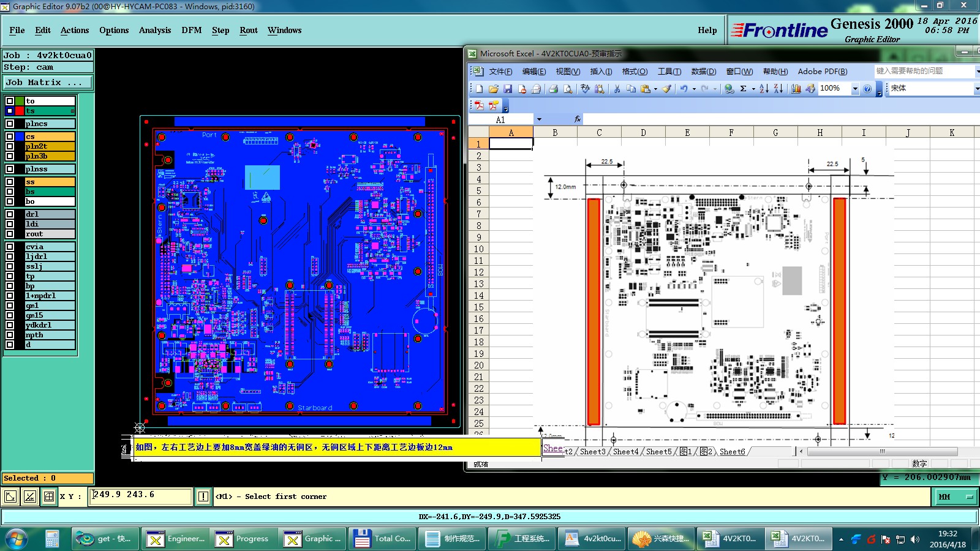The image size is (980, 551).
Task: Click Save icon in Excel toolbar
Action: [x=508, y=89]
